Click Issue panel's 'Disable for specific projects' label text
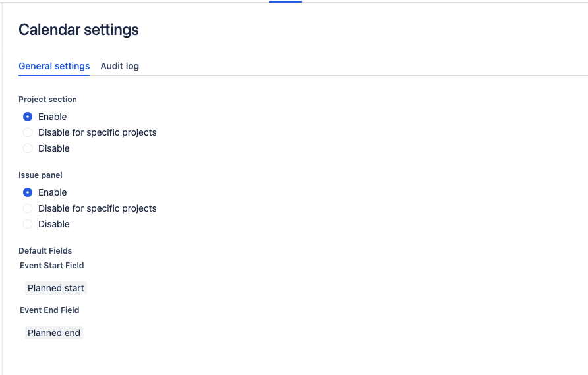 tap(98, 208)
